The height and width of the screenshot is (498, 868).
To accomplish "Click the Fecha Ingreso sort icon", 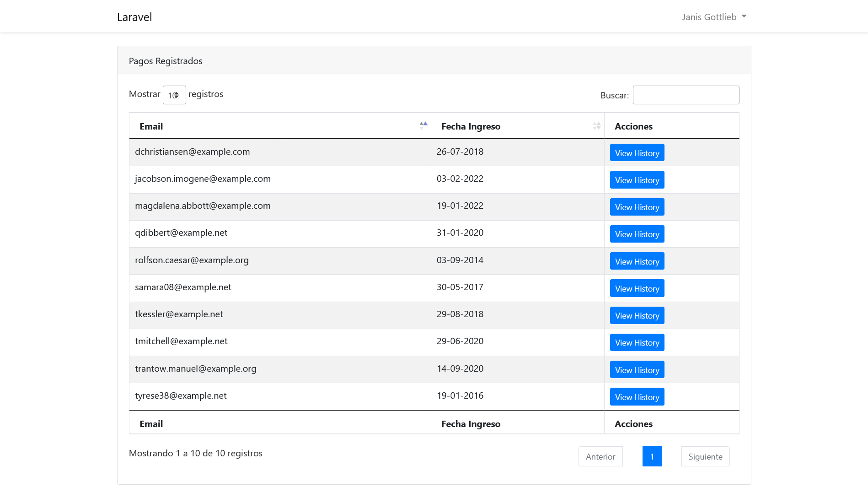I will (x=597, y=125).
